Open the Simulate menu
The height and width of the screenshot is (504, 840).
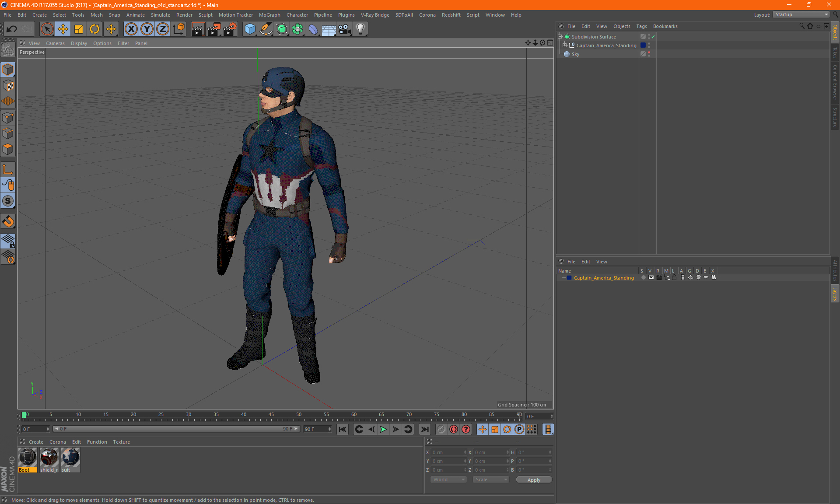pos(161,15)
